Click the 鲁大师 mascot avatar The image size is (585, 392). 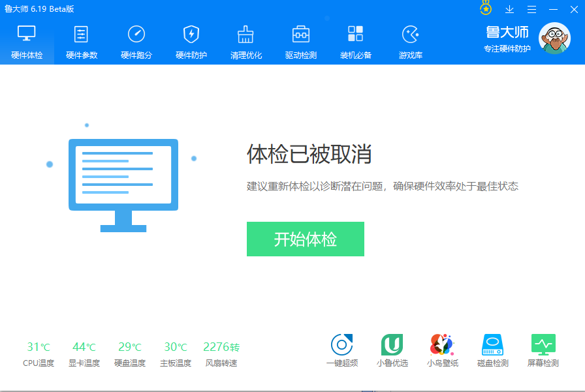(554, 38)
